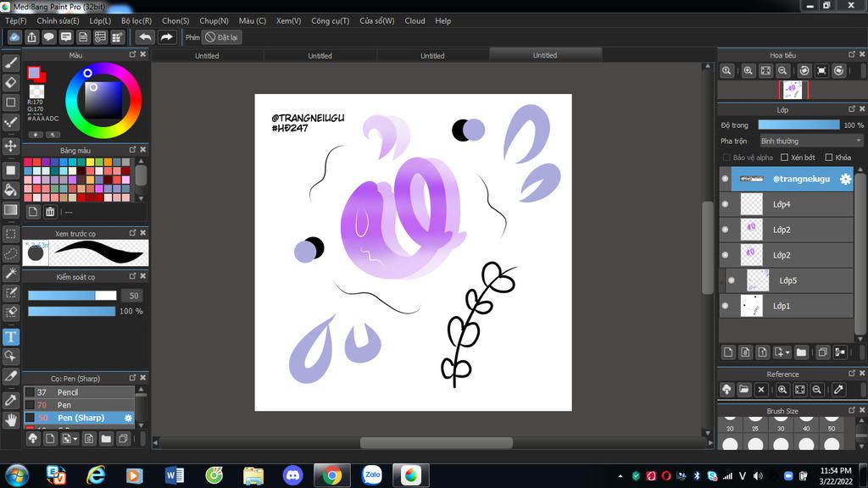Enable the Xén bớt checkbox
Screen dimensions: 868x488
click(x=784, y=158)
